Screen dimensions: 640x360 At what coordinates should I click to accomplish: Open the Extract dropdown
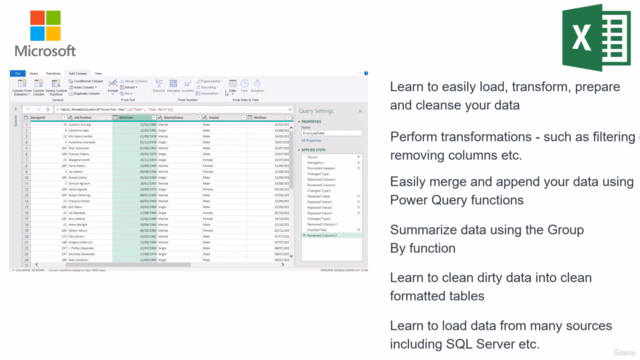coord(129,87)
